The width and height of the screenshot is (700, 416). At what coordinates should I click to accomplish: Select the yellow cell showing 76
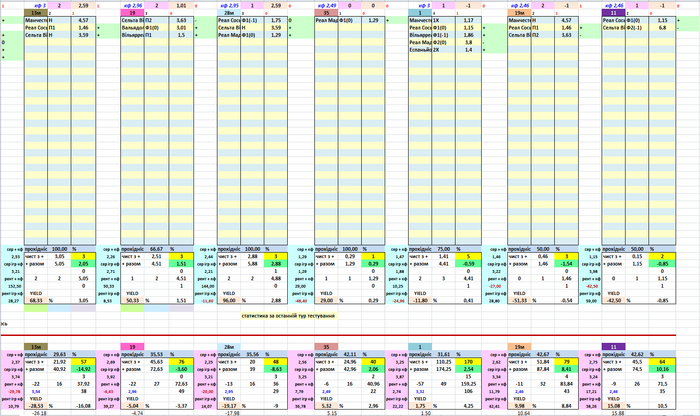[x=181, y=362]
